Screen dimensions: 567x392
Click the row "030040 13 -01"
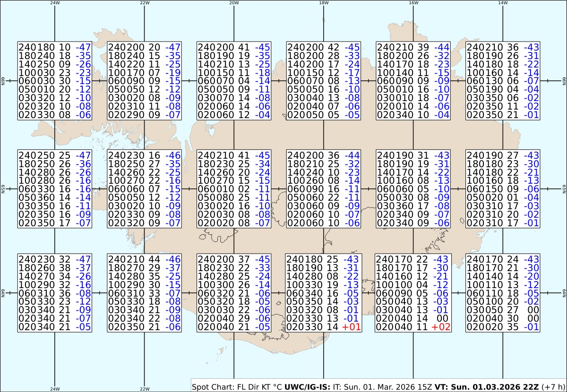click(x=413, y=310)
